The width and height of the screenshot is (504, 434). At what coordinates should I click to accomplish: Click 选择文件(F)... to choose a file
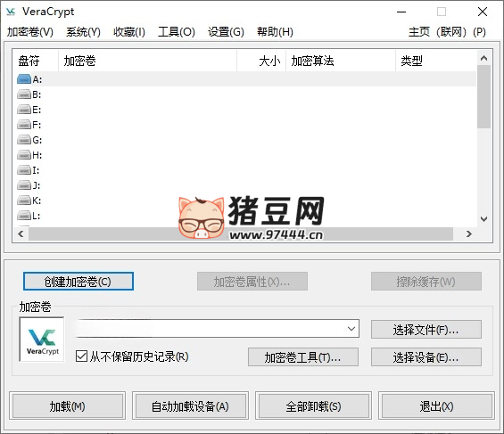(x=426, y=330)
